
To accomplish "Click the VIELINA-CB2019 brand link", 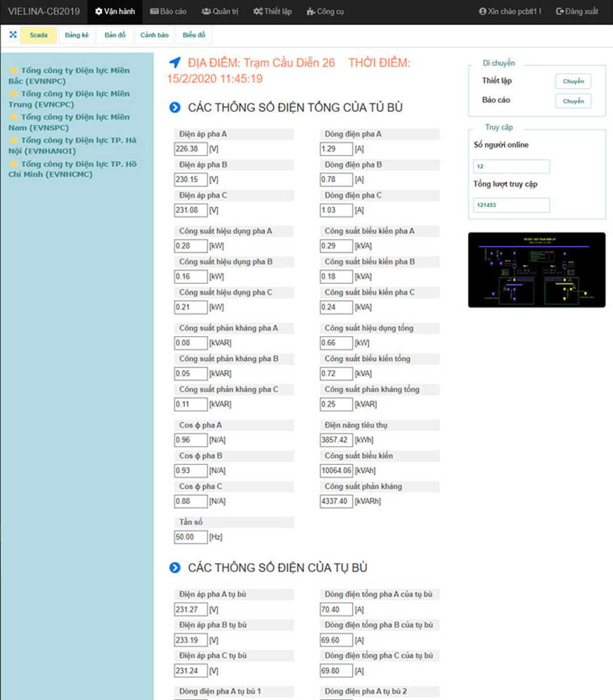I will point(44,11).
